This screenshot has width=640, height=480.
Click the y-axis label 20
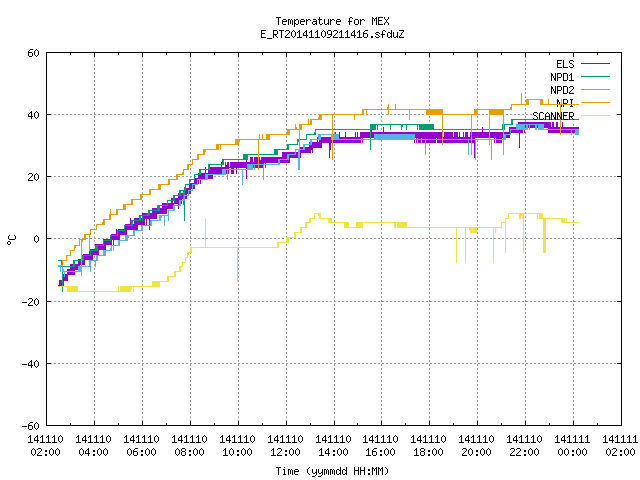point(33,177)
